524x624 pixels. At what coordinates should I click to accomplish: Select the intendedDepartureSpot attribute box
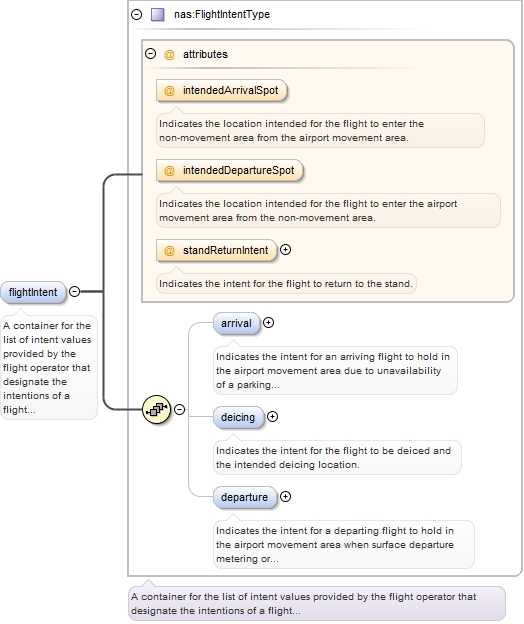click(x=230, y=171)
